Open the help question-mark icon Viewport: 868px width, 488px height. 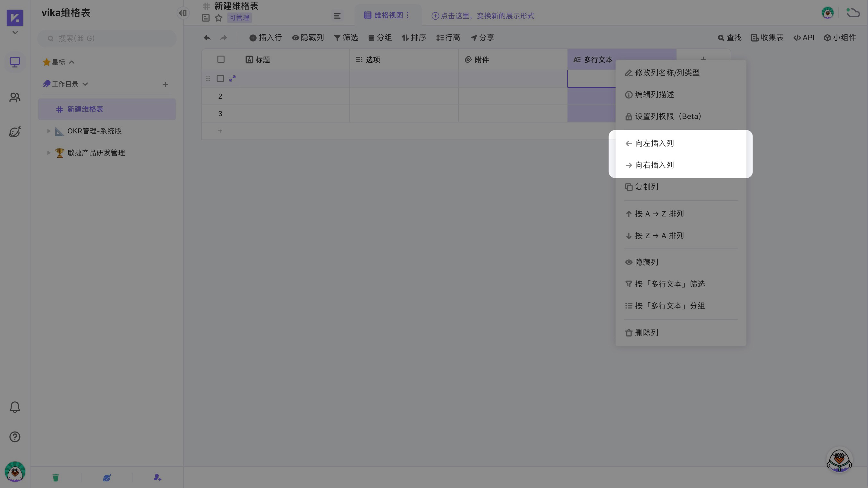(x=14, y=437)
